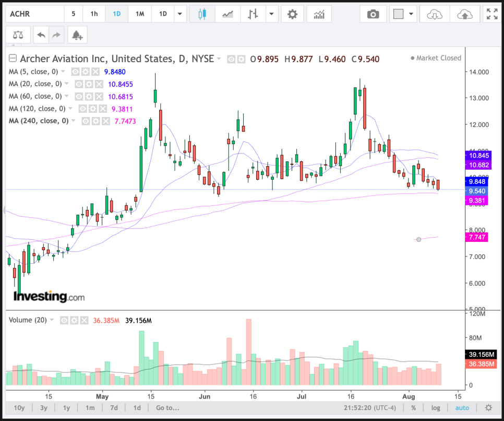Hide the MA 20 line with its eye icon

click(79, 84)
